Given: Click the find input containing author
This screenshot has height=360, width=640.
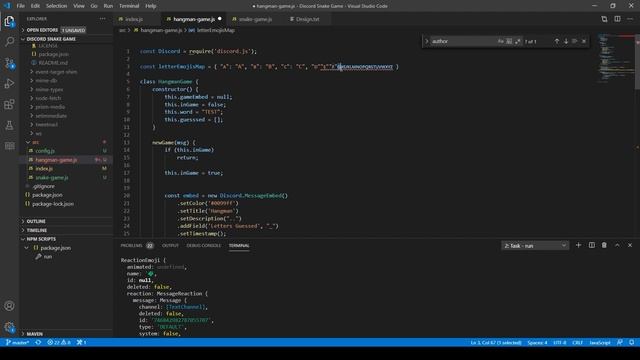Looking at the screenshot, I should (463, 41).
